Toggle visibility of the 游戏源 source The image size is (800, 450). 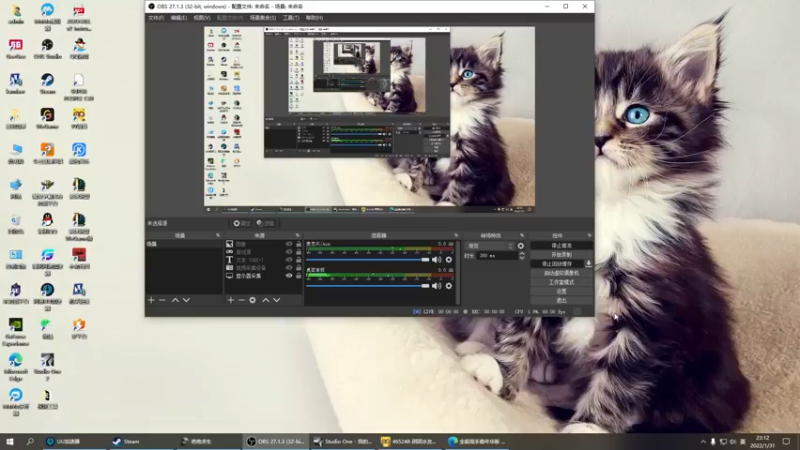click(x=289, y=252)
